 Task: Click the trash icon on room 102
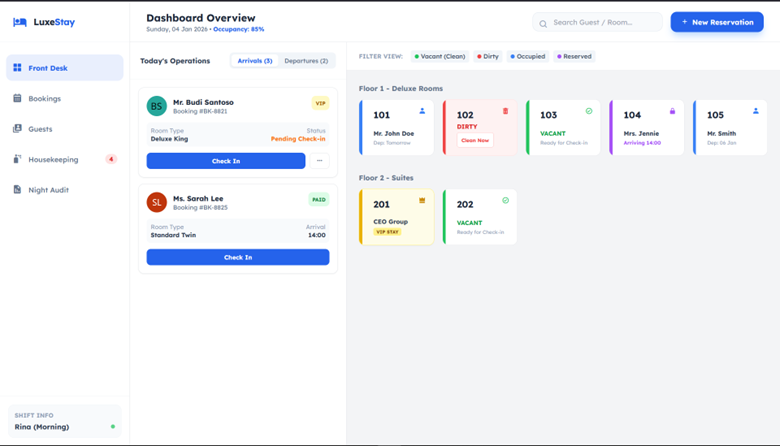click(x=505, y=111)
